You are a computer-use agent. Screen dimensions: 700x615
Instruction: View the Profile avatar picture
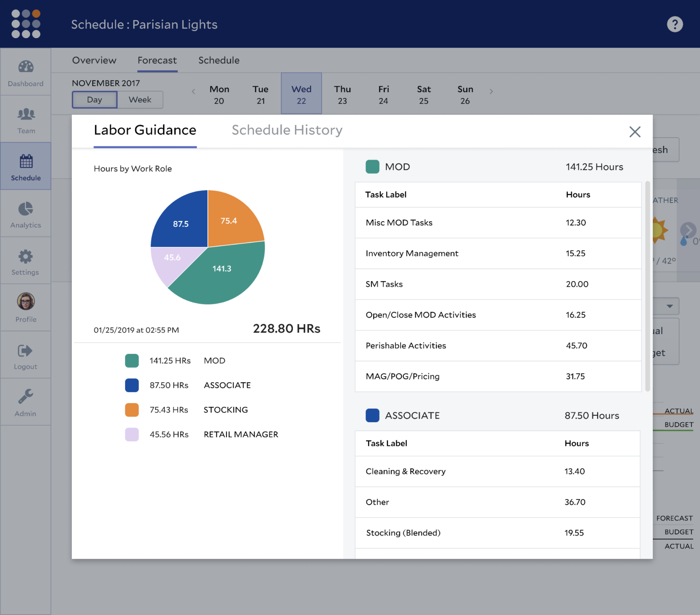coord(26,301)
